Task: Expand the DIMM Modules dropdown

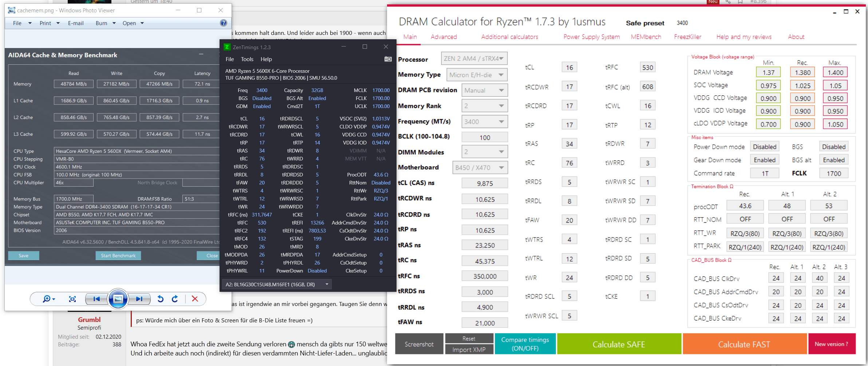Action: click(485, 152)
